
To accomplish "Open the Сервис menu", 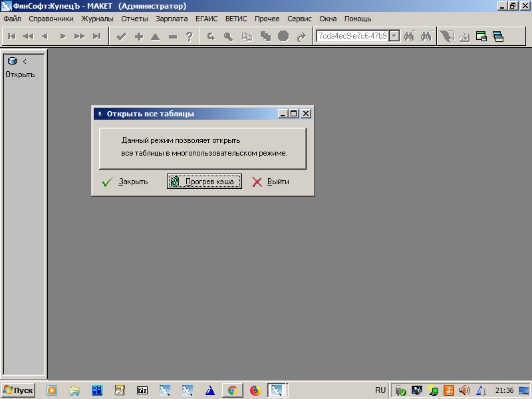I will (x=299, y=19).
